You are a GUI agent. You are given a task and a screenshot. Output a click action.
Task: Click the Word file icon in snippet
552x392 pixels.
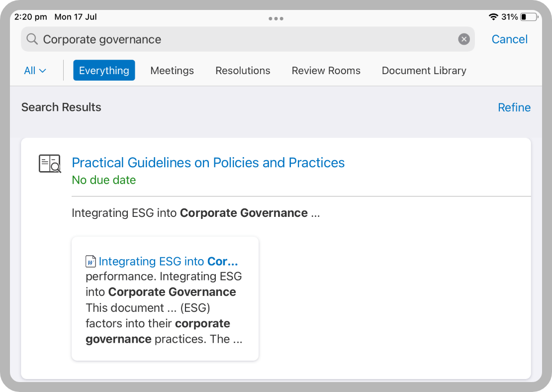coord(91,261)
